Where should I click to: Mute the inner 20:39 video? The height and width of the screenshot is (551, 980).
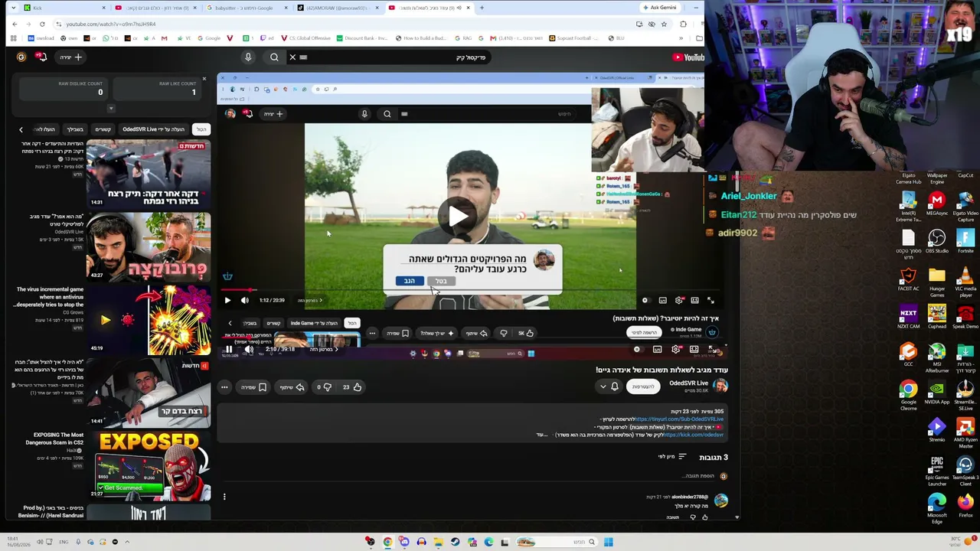tap(245, 301)
